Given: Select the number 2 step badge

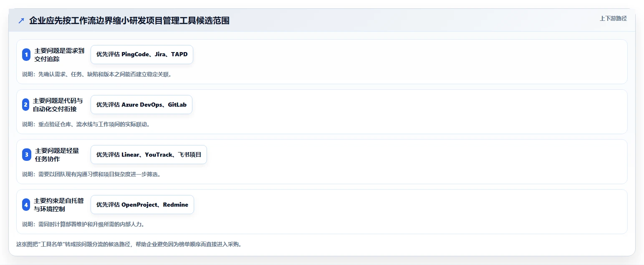Looking at the screenshot, I should [25, 105].
